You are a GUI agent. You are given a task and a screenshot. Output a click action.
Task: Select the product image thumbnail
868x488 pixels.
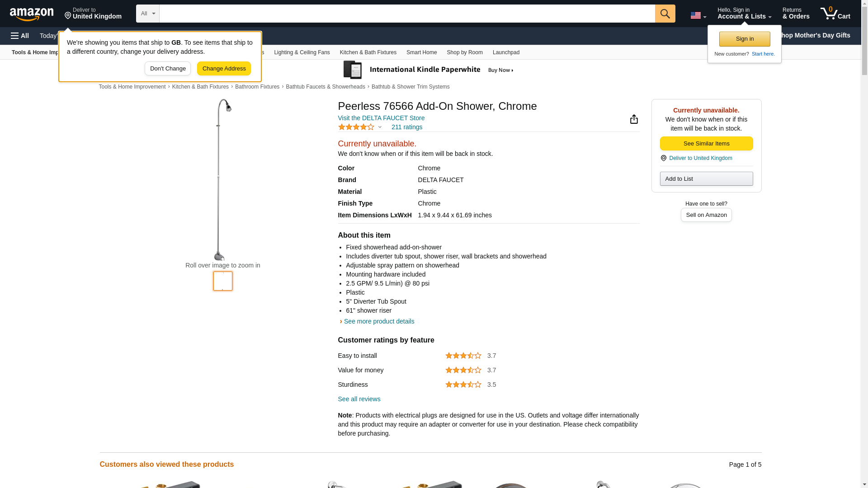pyautogui.click(x=223, y=281)
